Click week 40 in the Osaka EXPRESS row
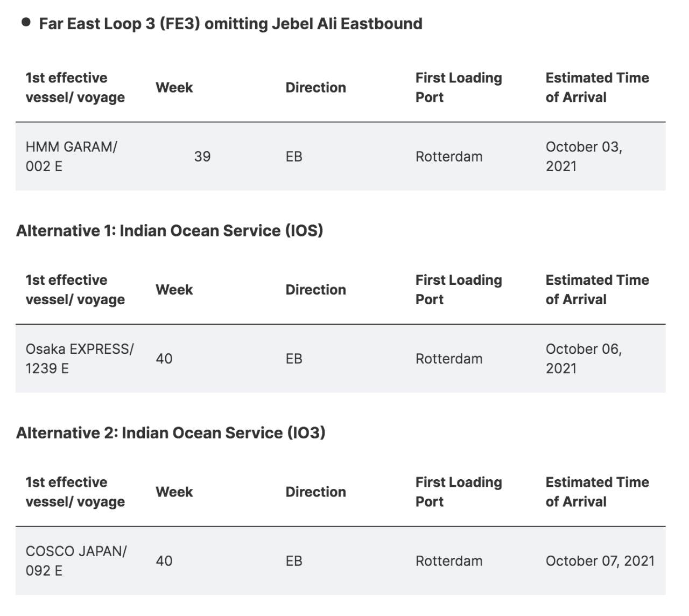The image size is (689, 616). tap(164, 359)
